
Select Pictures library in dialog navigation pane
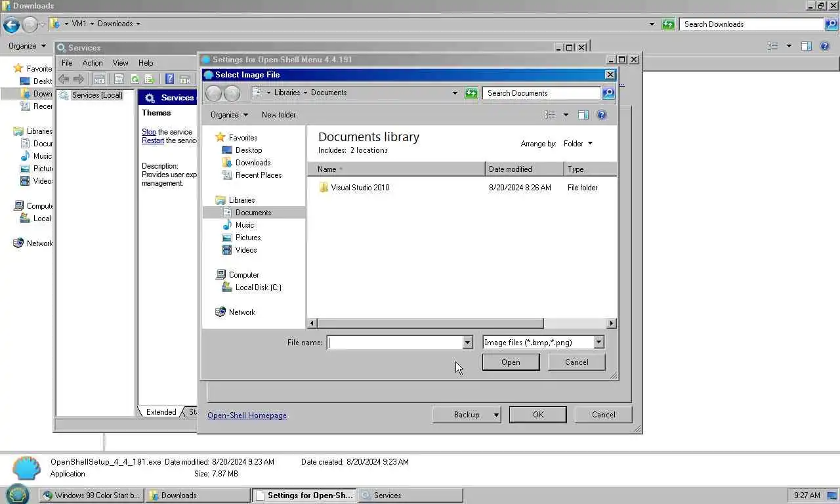tap(247, 238)
